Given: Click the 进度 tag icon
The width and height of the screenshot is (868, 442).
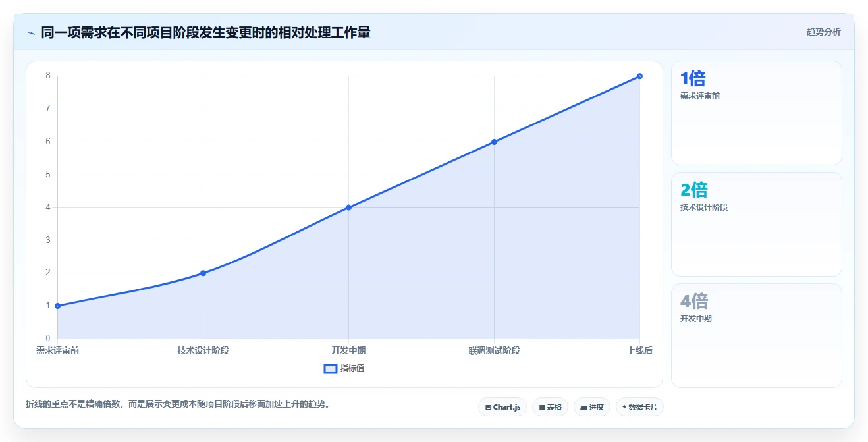Looking at the screenshot, I should pyautogui.click(x=583, y=407).
